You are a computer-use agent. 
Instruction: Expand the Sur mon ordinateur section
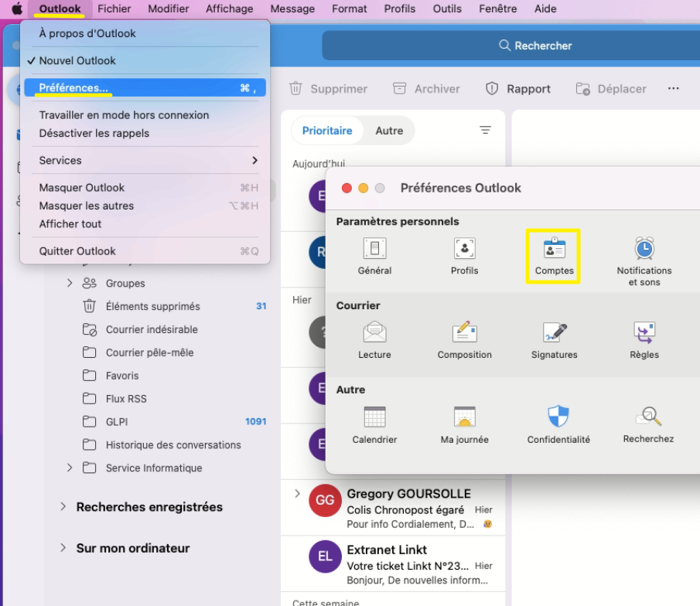pyautogui.click(x=63, y=547)
